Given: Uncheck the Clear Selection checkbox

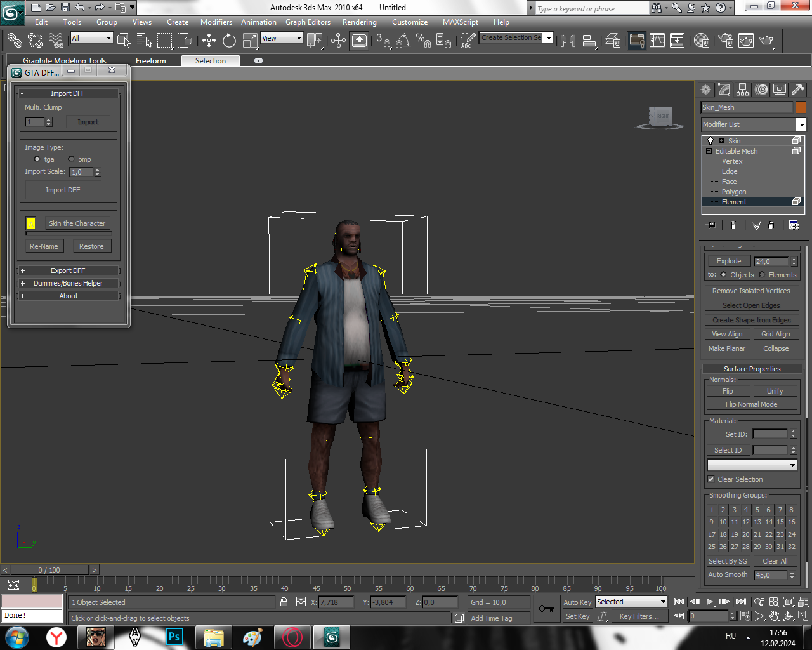Looking at the screenshot, I should tap(710, 479).
